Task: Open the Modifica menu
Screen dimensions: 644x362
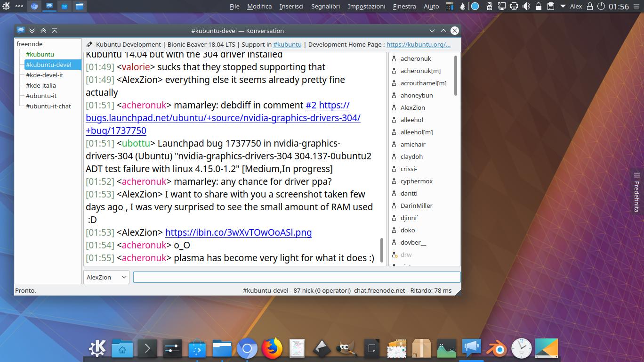Action: [259, 6]
